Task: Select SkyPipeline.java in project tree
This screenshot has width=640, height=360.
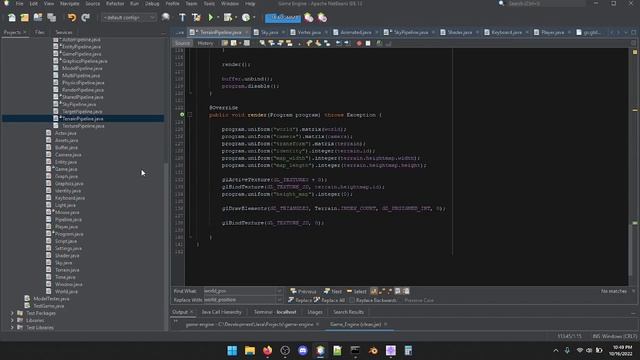Action: [x=79, y=104]
